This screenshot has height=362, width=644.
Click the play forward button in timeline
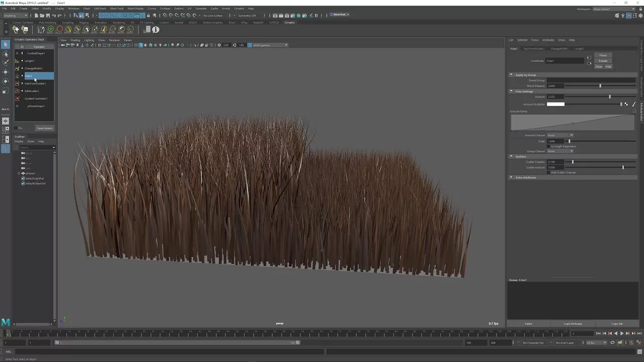621,333
